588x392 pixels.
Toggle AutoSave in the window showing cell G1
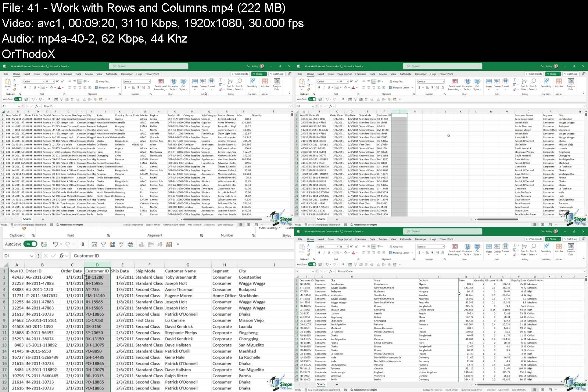coord(312,99)
